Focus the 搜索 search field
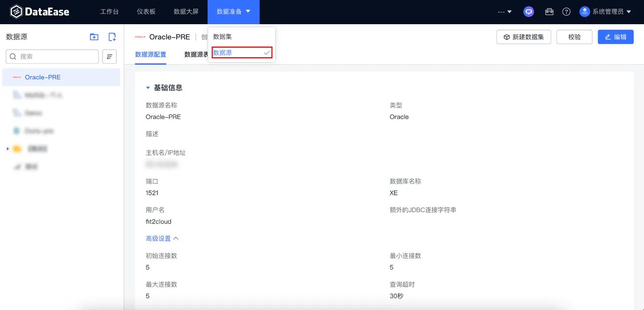The image size is (644, 310). pos(52,57)
